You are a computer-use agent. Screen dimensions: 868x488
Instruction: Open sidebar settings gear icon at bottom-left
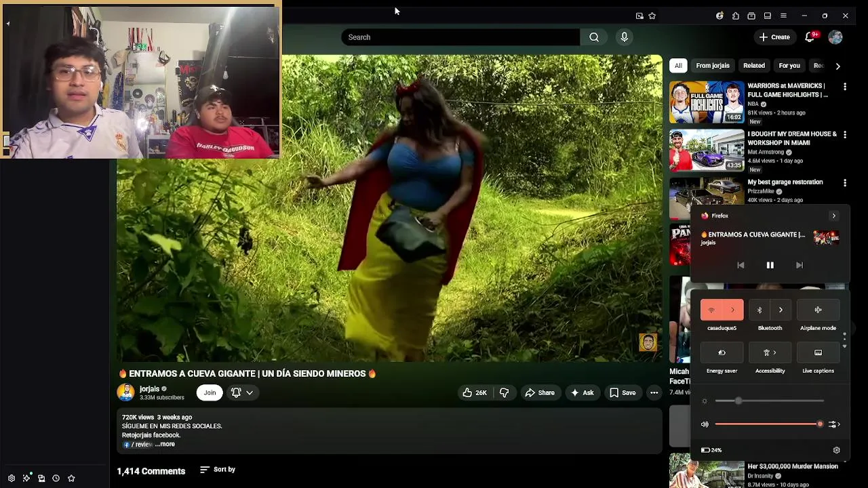click(x=12, y=478)
